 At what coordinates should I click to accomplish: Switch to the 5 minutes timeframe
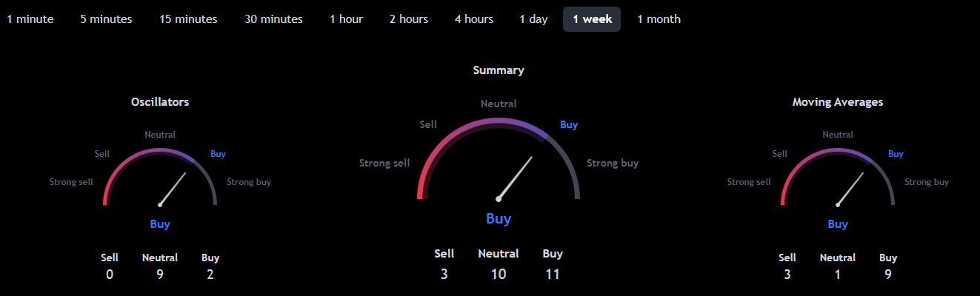tap(106, 19)
